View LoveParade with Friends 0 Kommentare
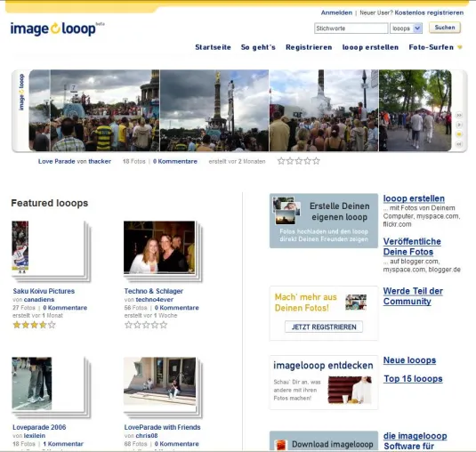 [177, 444]
